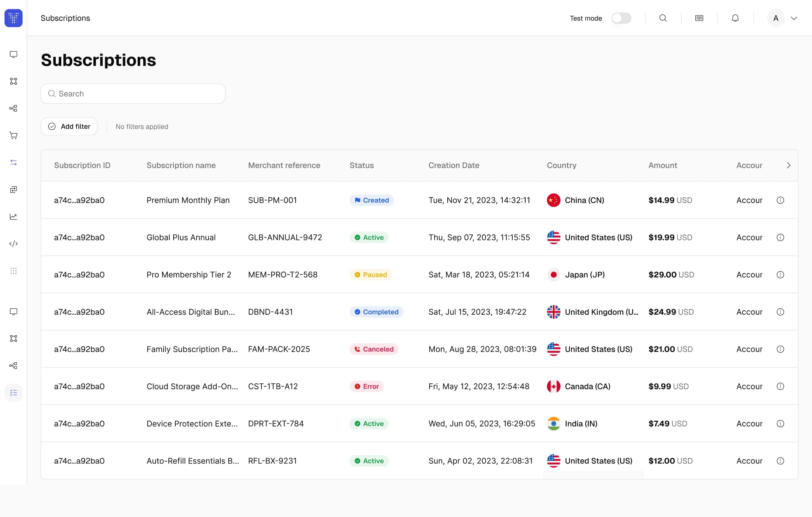Open the shopping cart sidebar icon
This screenshot has width=812, height=517.
click(x=13, y=136)
